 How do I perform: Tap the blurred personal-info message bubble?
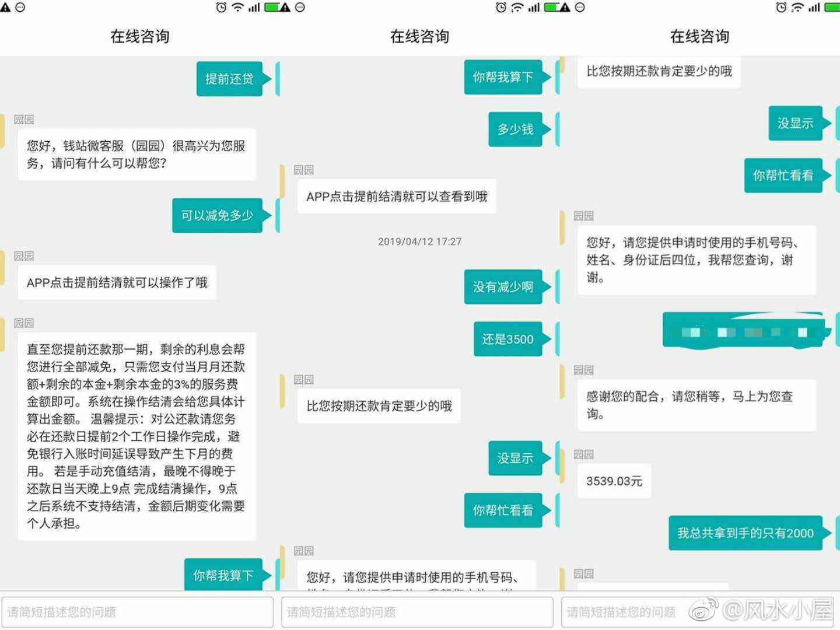(x=743, y=331)
